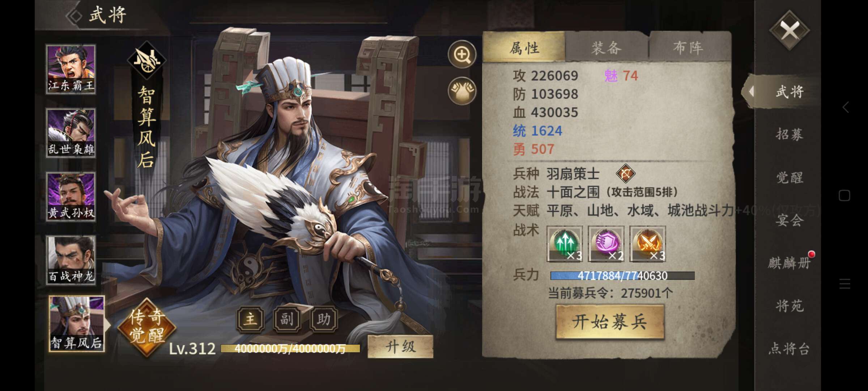Open the armor outfit icon below magnifier
The image size is (868, 391).
coord(462,91)
